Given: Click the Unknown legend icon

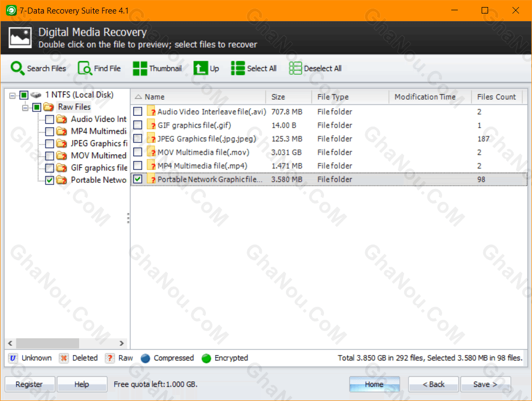Looking at the screenshot, I should (x=13, y=358).
